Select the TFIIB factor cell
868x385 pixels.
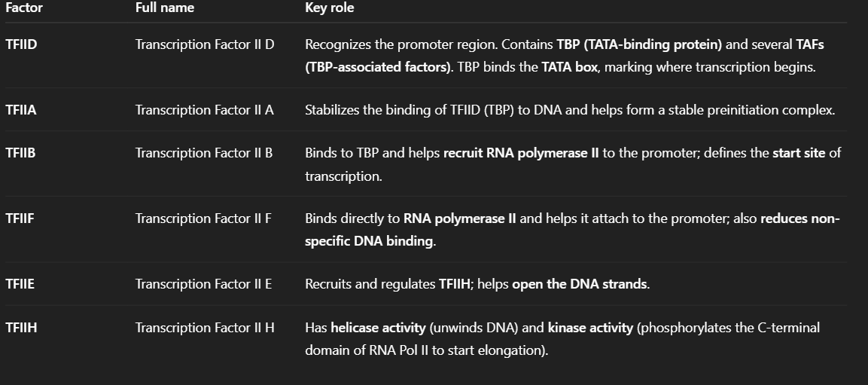tap(20, 153)
